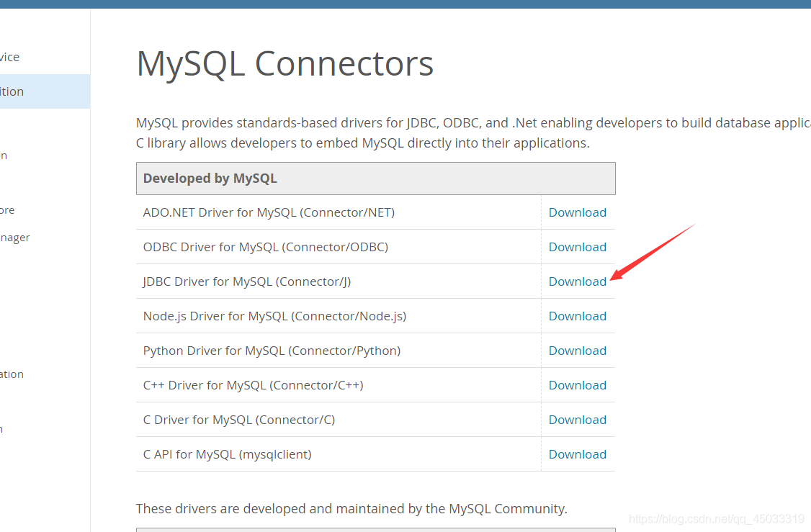Click the MySQL Connectors page title
811x532 pixels.
coord(284,64)
